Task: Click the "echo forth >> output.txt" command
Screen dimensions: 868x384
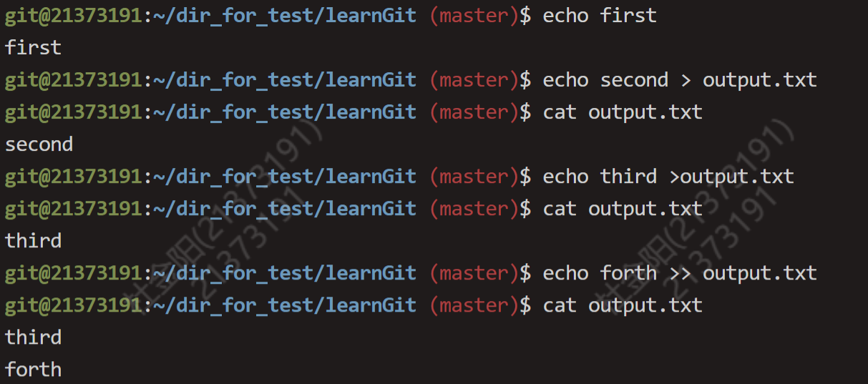Action: (680, 273)
